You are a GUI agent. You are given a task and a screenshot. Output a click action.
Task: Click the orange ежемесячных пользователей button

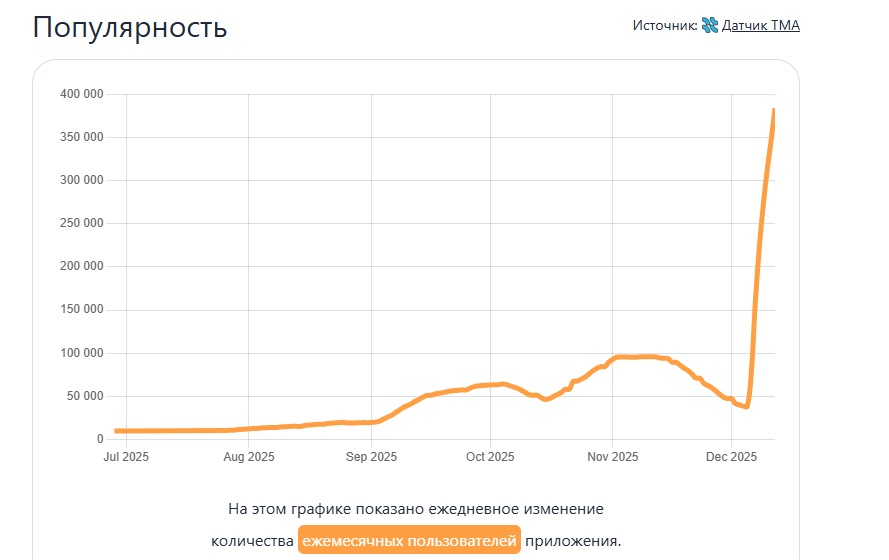click(x=409, y=541)
